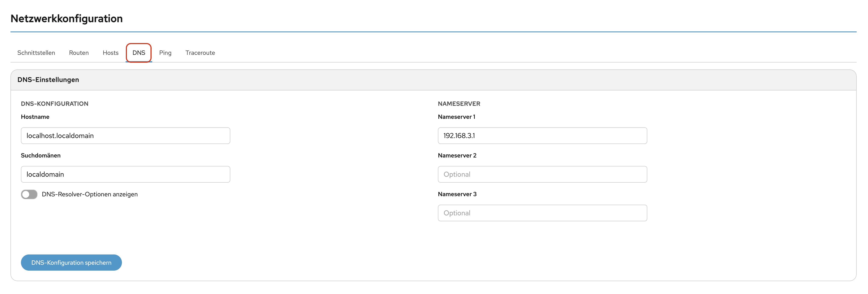Switch to the Routen tab

[79, 53]
